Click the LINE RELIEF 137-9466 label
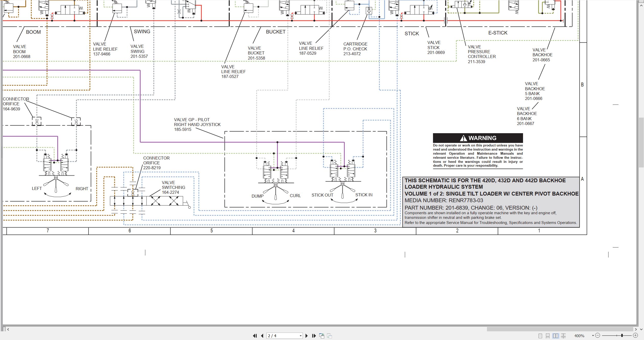This screenshot has height=340, width=644. pos(105,49)
